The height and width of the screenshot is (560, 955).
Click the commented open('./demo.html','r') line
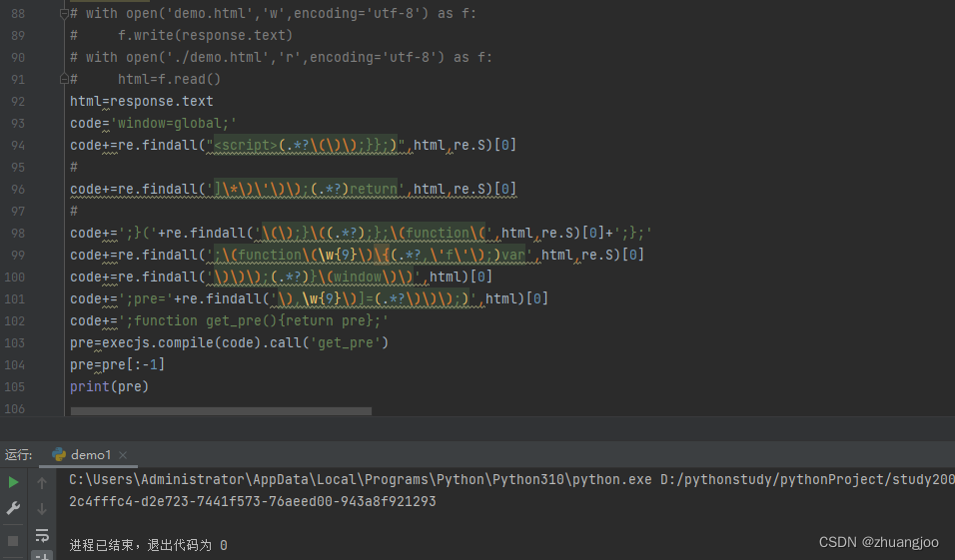tap(281, 57)
